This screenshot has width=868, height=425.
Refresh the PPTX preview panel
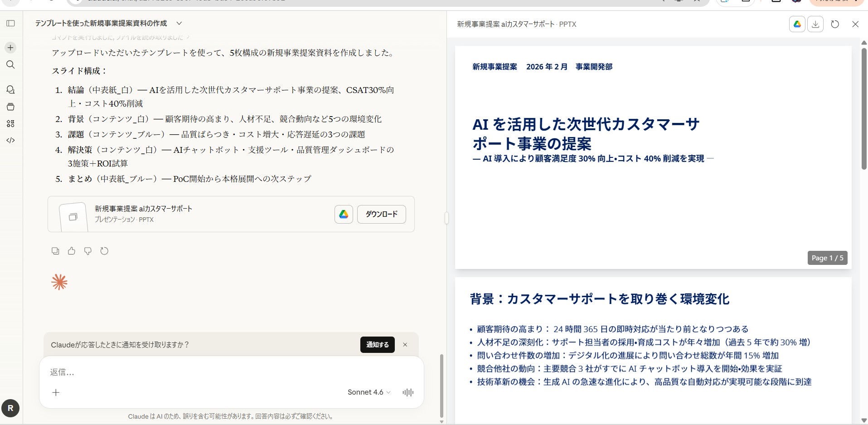[835, 24]
